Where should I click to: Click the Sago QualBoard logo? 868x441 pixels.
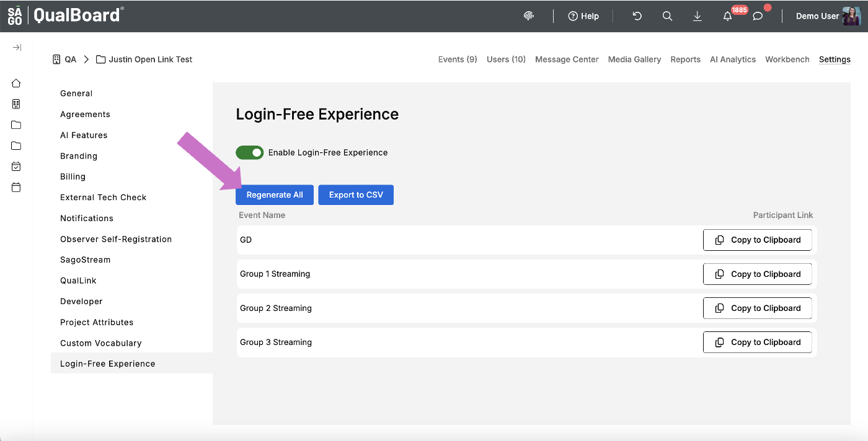(66, 15)
